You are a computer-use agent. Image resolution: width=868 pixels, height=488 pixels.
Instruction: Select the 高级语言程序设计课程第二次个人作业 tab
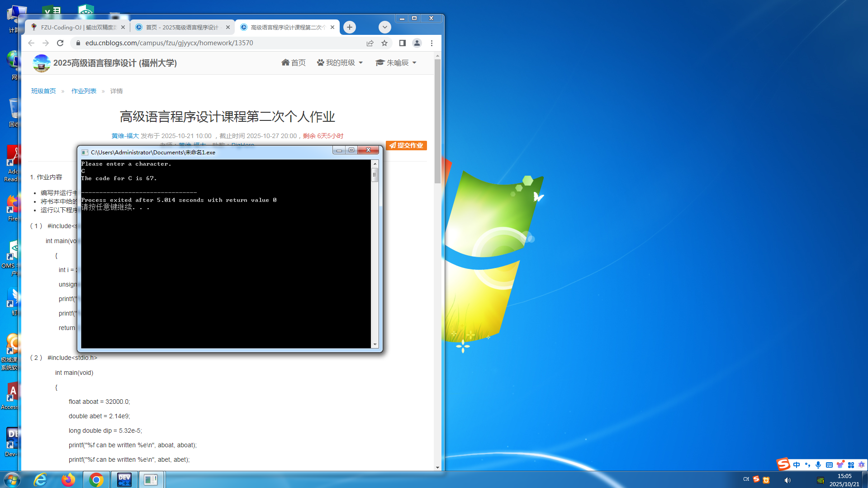pos(287,27)
